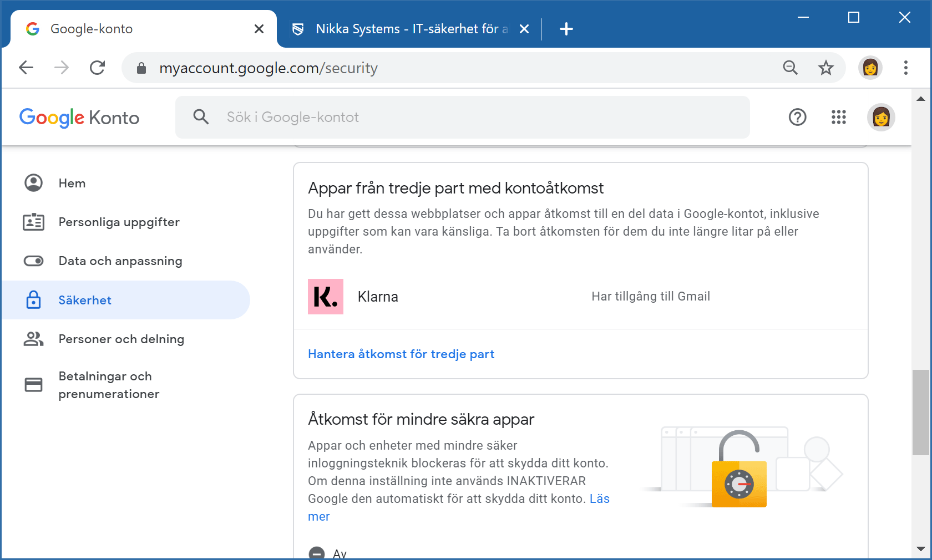Open the Chrome profile avatar in toolbar

tap(870, 68)
